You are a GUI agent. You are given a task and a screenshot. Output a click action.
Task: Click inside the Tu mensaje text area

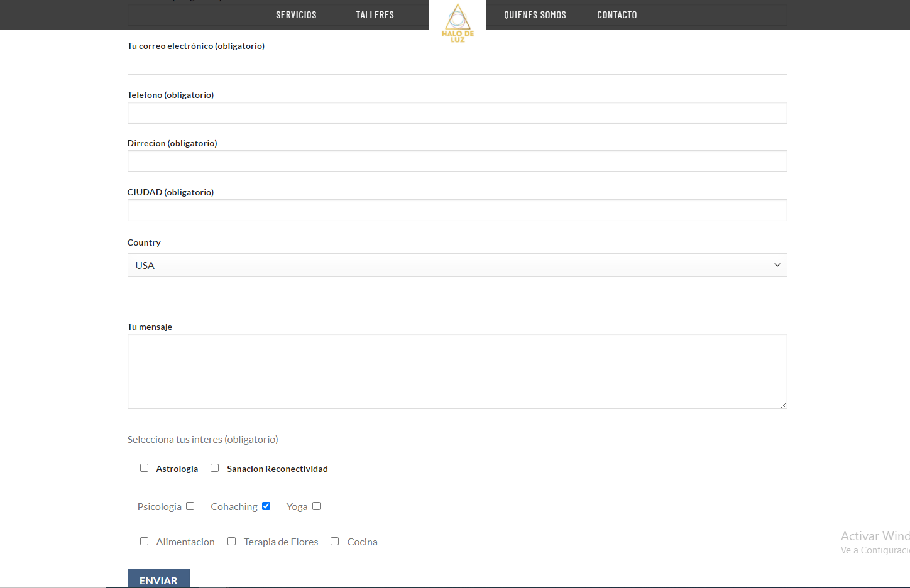[x=457, y=371]
